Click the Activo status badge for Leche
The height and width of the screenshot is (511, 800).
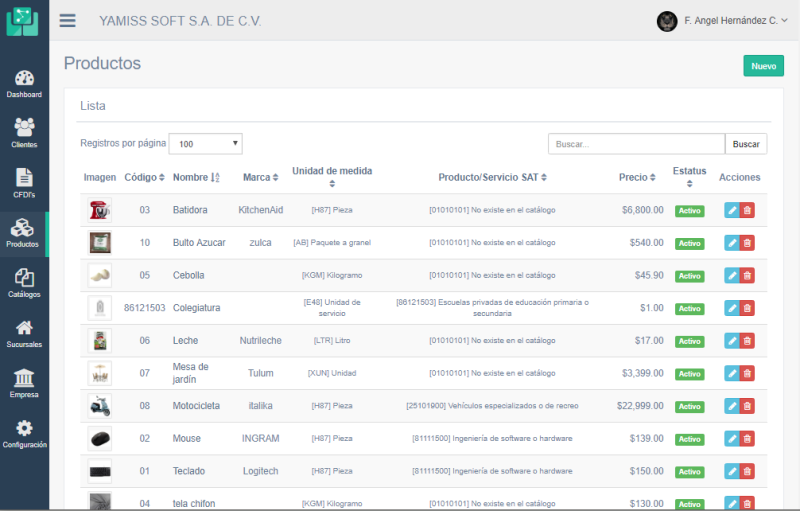point(689,341)
